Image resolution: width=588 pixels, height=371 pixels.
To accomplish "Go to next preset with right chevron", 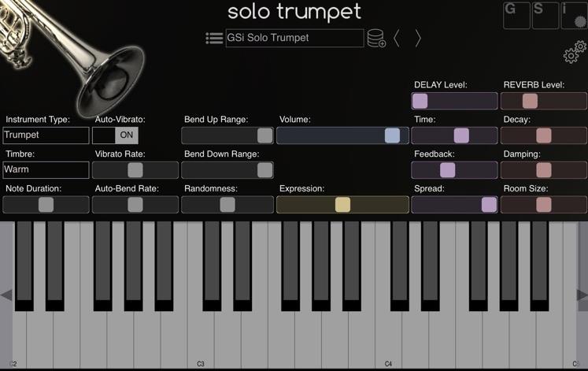I will pos(418,39).
